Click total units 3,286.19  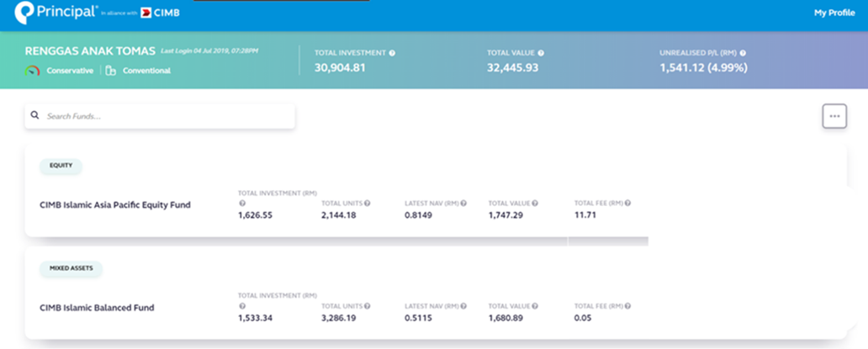click(x=339, y=318)
